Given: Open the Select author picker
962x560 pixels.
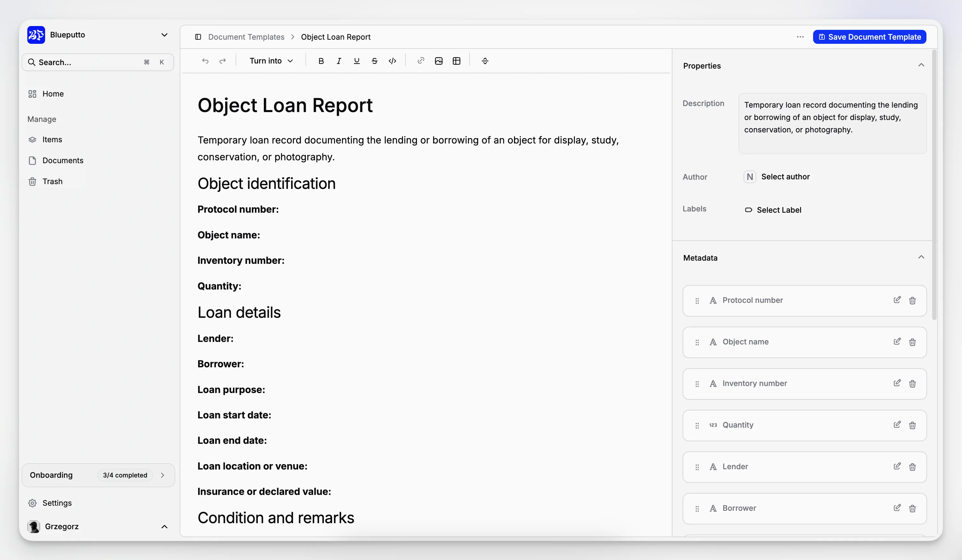Looking at the screenshot, I should pos(777,177).
